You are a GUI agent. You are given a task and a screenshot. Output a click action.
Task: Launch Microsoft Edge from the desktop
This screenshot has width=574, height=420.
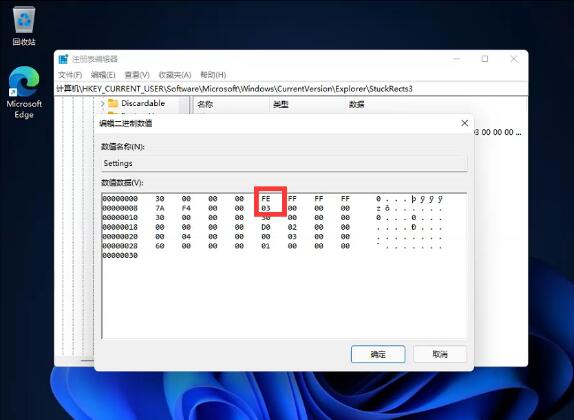coord(24,92)
